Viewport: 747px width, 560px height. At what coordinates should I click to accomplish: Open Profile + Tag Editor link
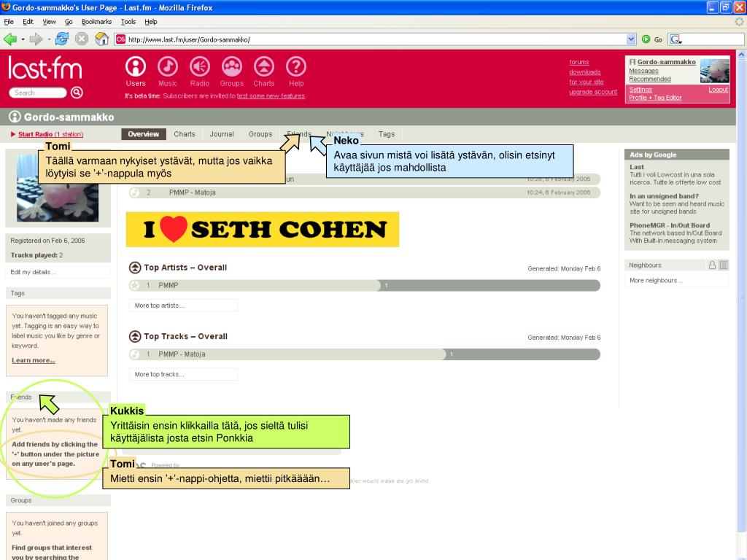(x=655, y=98)
